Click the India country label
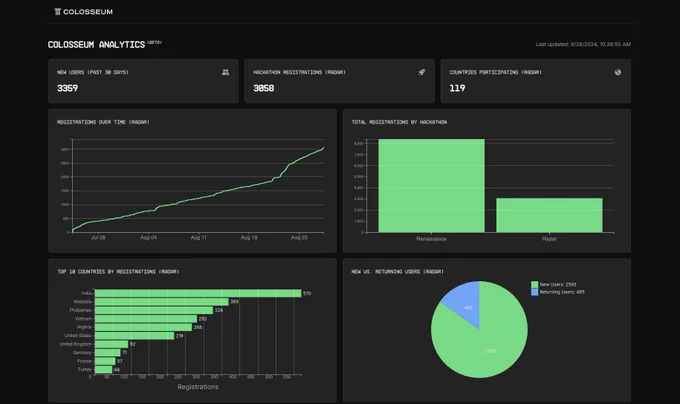Image resolution: width=680 pixels, height=404 pixels. pos(86,293)
